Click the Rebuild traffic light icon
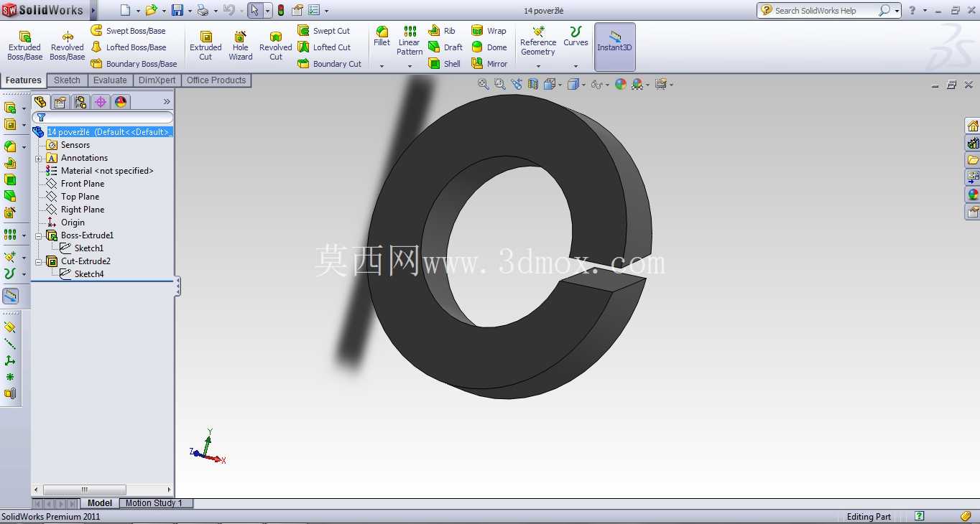Screen dimensions: 980x524 280,10
